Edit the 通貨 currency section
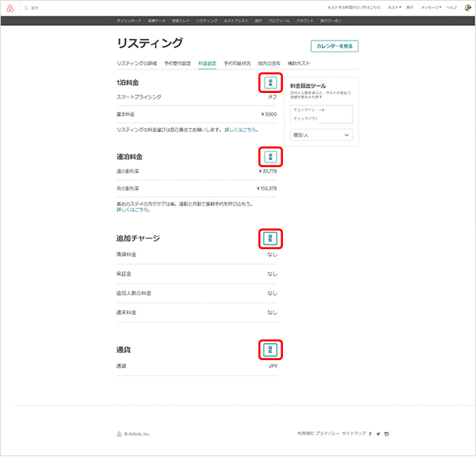Image resolution: width=476 pixels, height=457 pixels. 270,349
